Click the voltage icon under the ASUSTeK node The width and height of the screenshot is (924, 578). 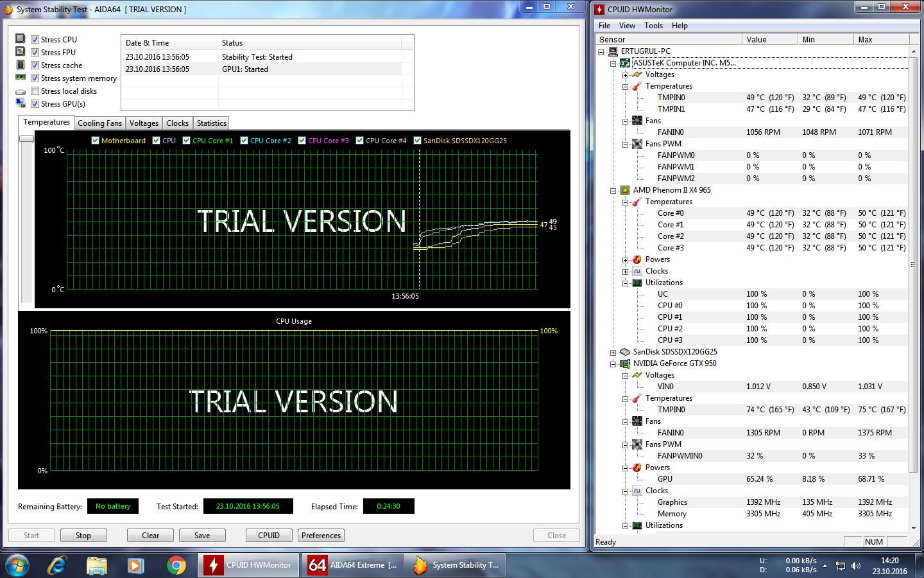coord(637,74)
